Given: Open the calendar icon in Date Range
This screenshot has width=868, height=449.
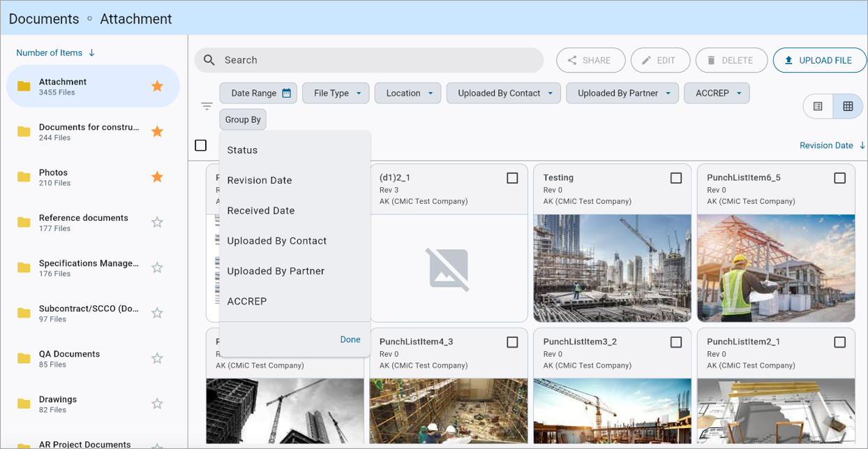Looking at the screenshot, I should coord(286,93).
